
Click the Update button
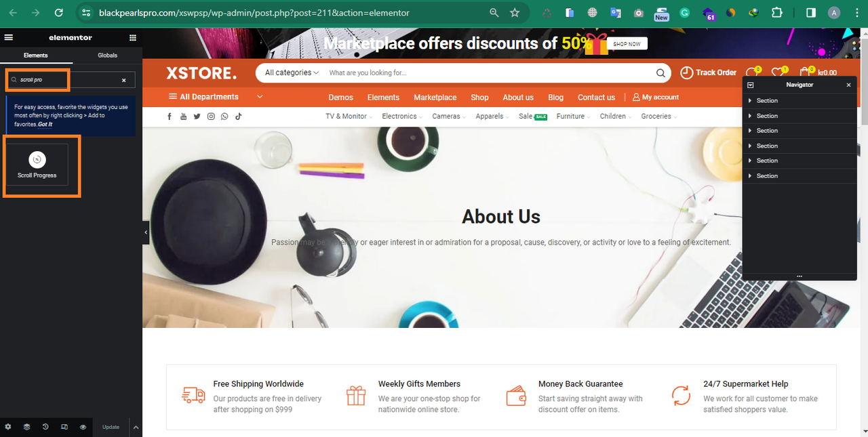click(111, 427)
